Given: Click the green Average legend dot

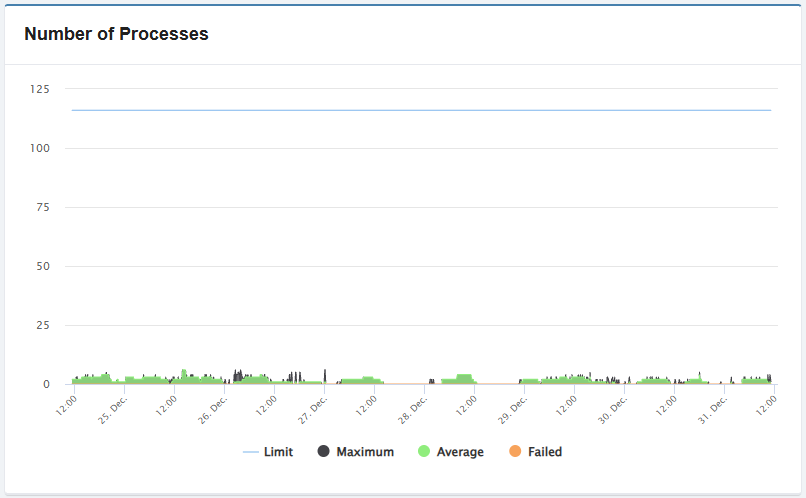Looking at the screenshot, I should pyautogui.click(x=424, y=452).
